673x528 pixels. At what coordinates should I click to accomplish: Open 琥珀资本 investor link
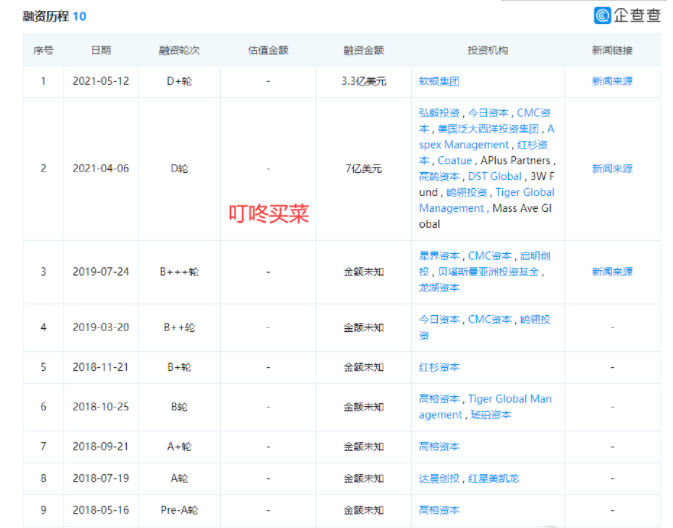click(491, 415)
